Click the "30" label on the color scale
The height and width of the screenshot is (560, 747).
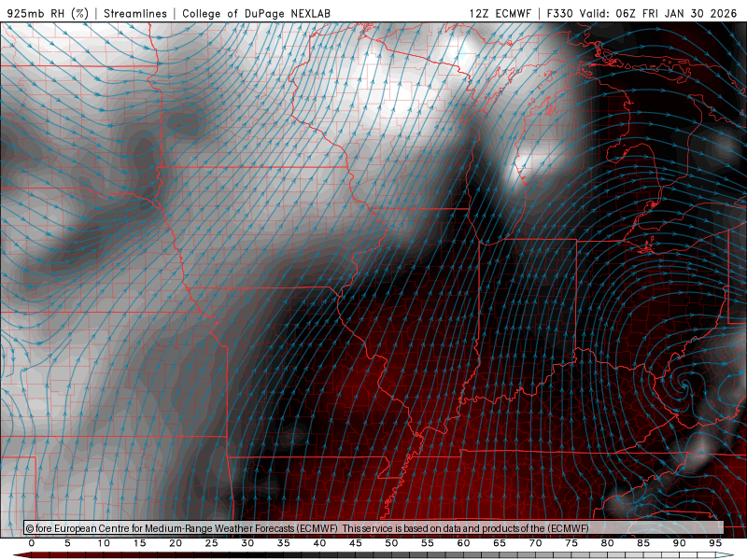247,543
